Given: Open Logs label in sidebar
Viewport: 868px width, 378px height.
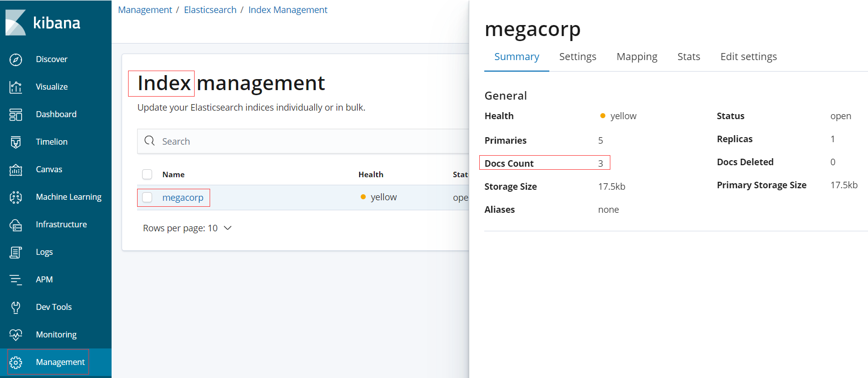Looking at the screenshot, I should (x=44, y=252).
